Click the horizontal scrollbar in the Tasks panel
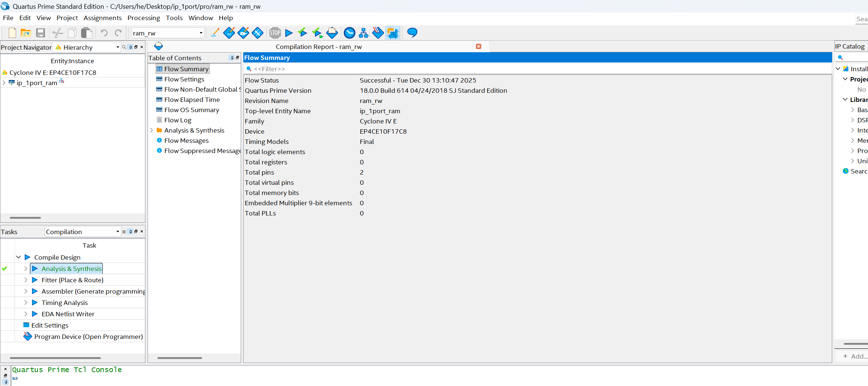 pos(55,358)
